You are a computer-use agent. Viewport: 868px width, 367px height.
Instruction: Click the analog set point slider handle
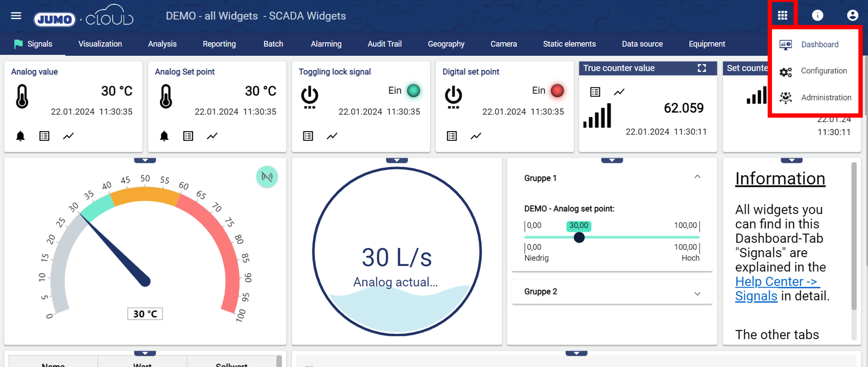(579, 237)
